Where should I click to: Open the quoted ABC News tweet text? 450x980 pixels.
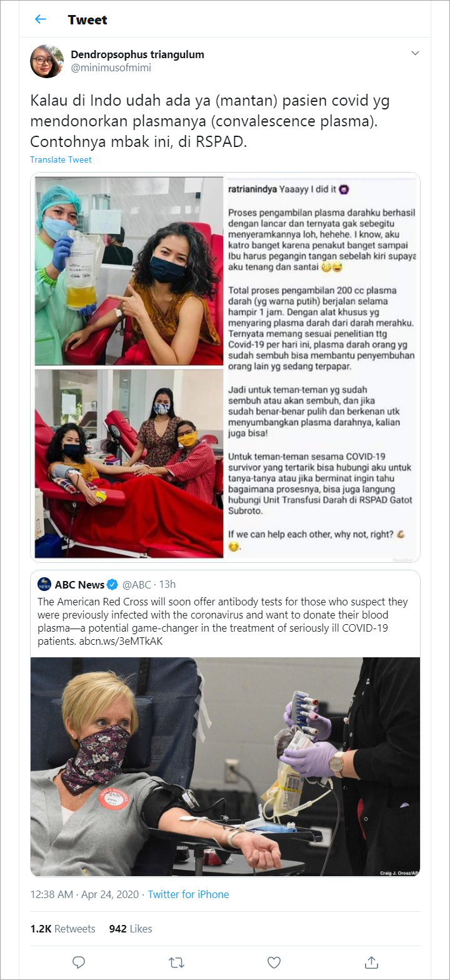pyautogui.click(x=223, y=622)
